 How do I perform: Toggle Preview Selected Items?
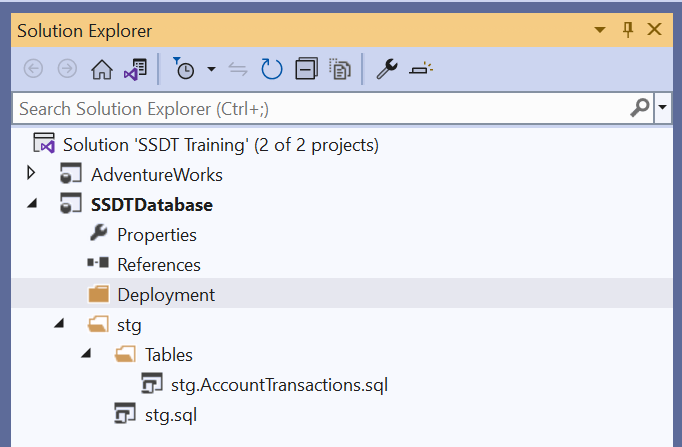click(423, 69)
